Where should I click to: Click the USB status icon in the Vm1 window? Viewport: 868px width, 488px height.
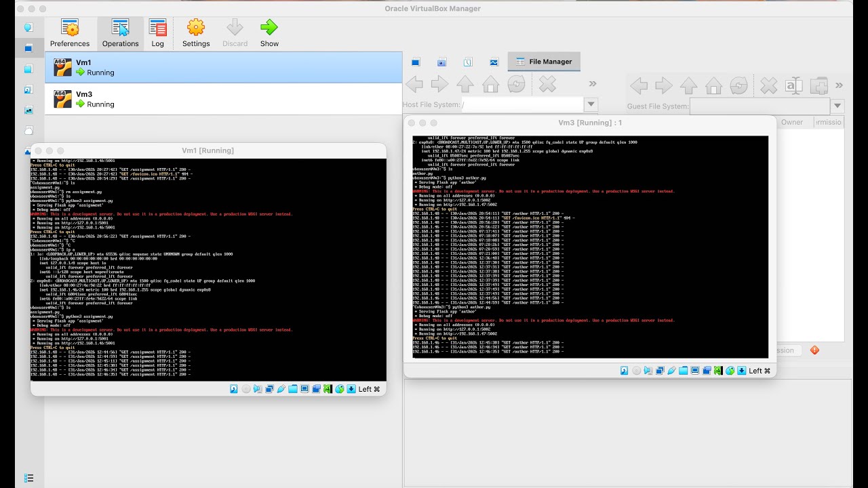point(281,389)
